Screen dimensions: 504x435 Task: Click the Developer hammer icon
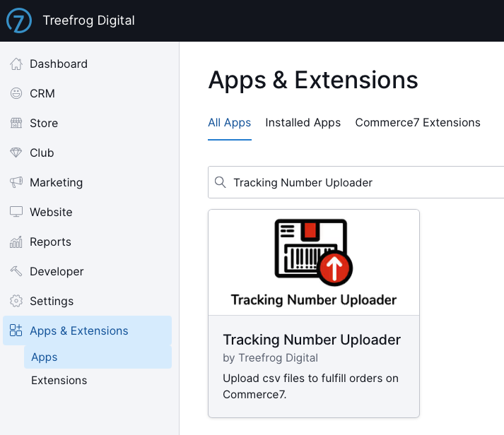click(16, 271)
